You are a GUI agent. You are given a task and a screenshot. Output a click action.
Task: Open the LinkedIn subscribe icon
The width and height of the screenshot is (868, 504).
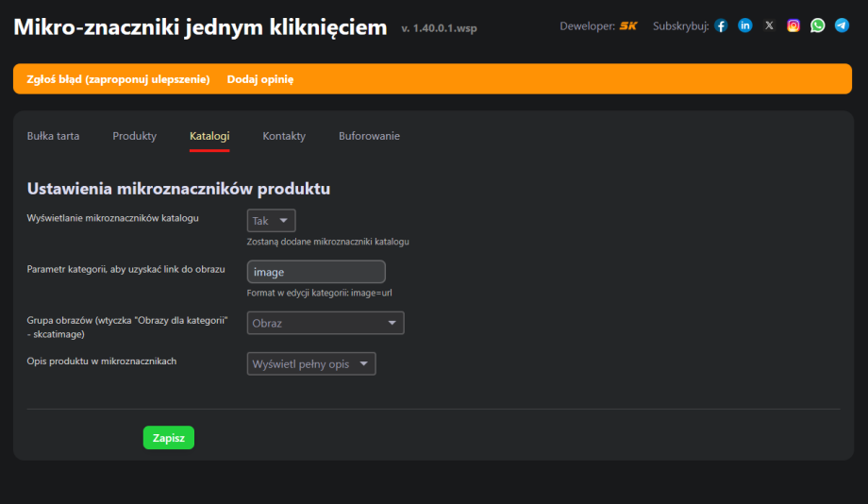click(x=745, y=25)
